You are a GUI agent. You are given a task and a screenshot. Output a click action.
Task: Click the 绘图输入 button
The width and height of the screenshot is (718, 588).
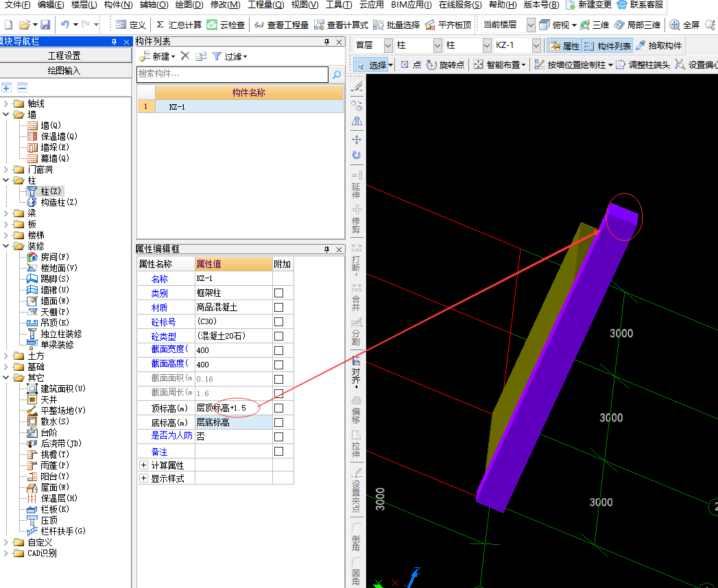click(64, 71)
